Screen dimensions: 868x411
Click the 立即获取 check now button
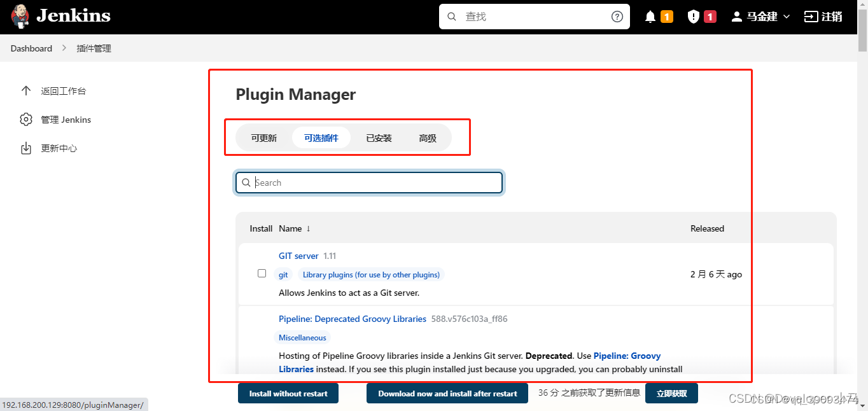click(671, 393)
